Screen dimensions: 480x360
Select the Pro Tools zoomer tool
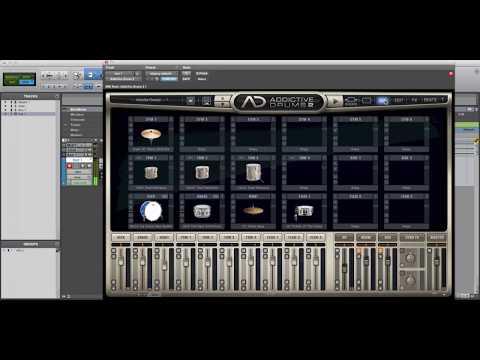(x=77, y=76)
